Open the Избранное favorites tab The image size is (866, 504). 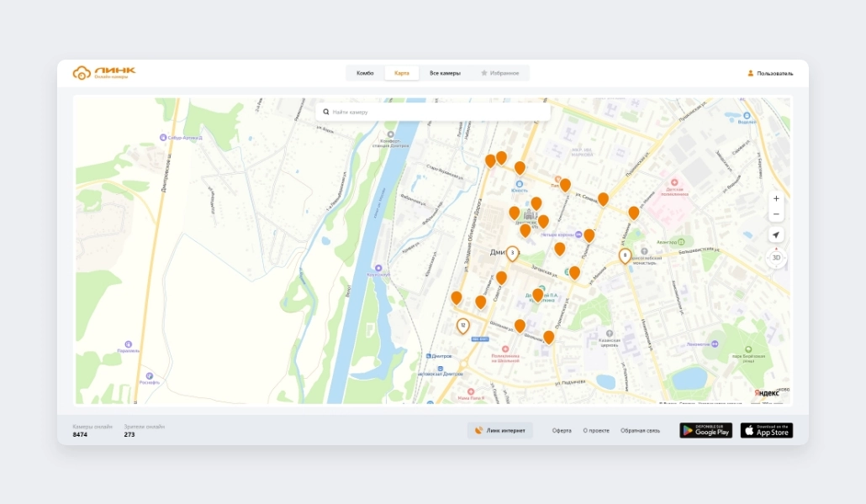click(x=500, y=73)
